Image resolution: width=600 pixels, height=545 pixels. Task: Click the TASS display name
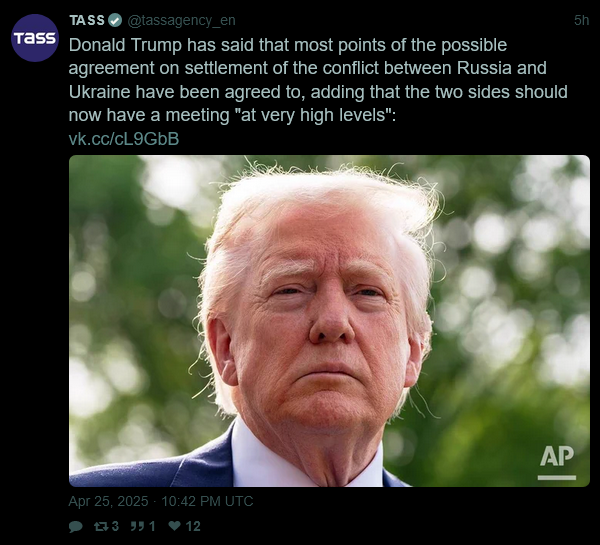(x=87, y=20)
